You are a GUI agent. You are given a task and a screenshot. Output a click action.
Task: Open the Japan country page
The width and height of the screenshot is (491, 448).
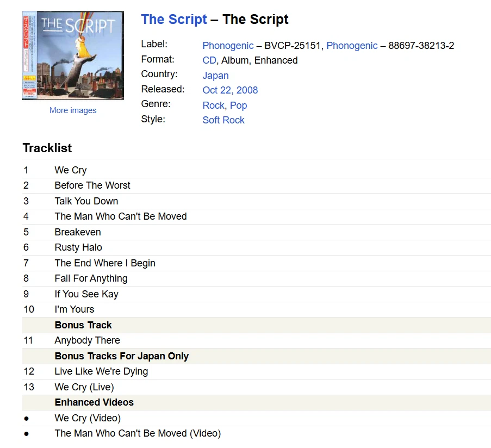coord(215,76)
